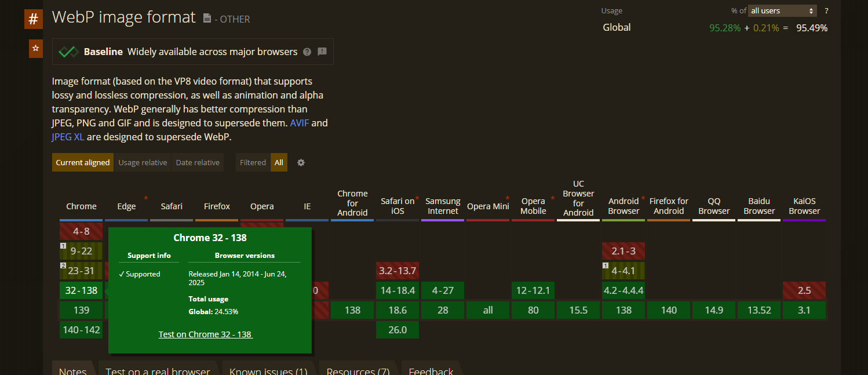Select Safari on iOS 3.2-13.7 cell
Screen dimensions: 868x375
coord(397,271)
